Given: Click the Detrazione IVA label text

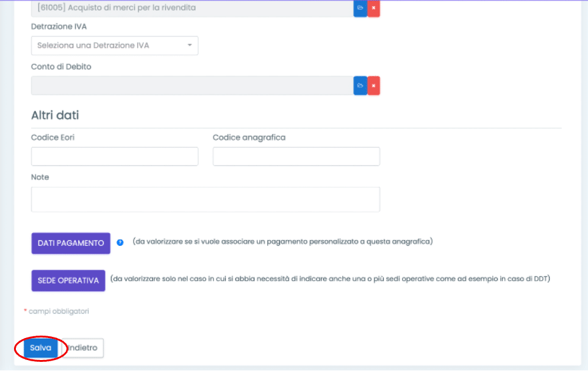Looking at the screenshot, I should pos(59,27).
